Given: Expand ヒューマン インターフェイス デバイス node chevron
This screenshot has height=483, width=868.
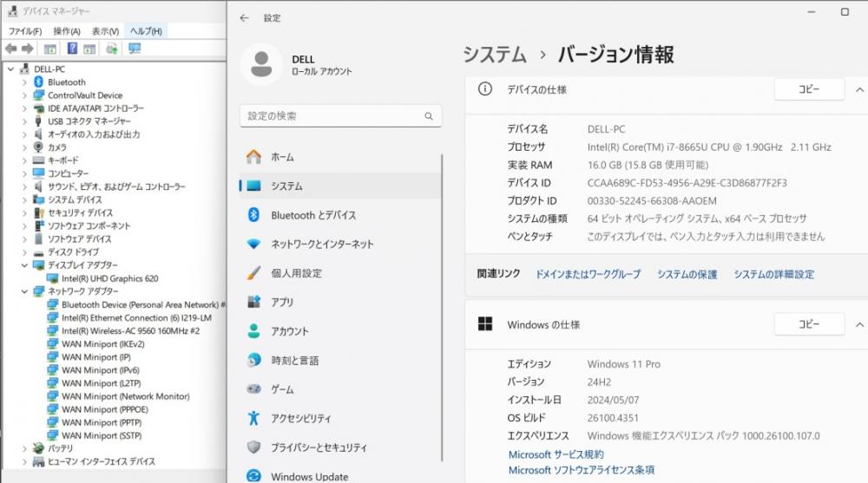Looking at the screenshot, I should click(24, 461).
